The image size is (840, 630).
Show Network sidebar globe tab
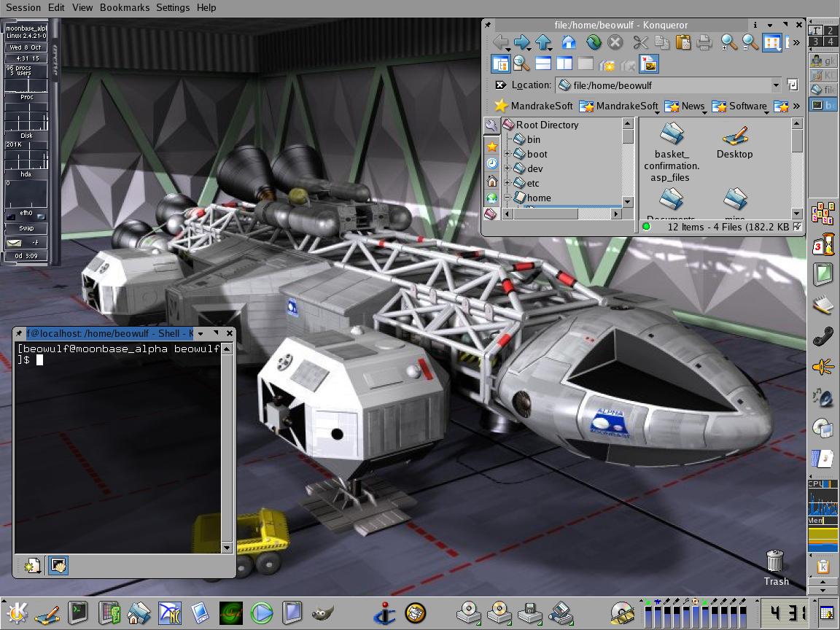pos(491,198)
